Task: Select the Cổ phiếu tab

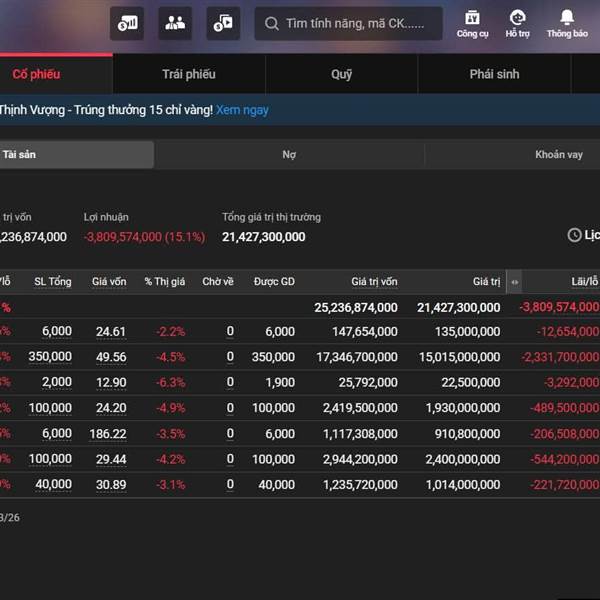Action: (x=37, y=74)
